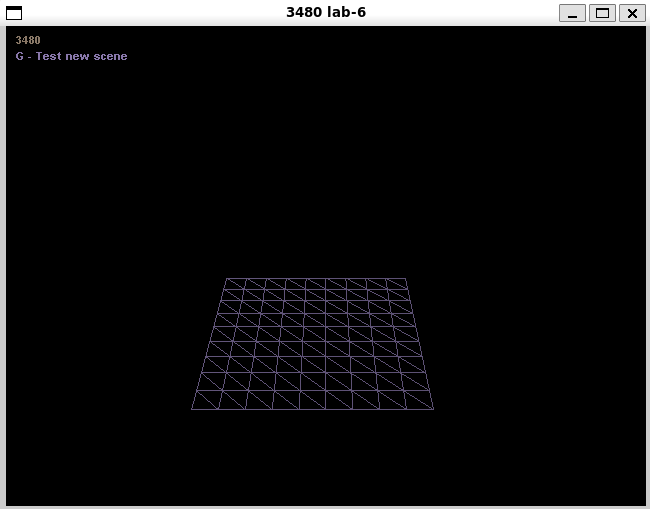This screenshot has height=509, width=650.
Task: Select the wireframe grid's top-right corner vertex
Action: (406, 279)
